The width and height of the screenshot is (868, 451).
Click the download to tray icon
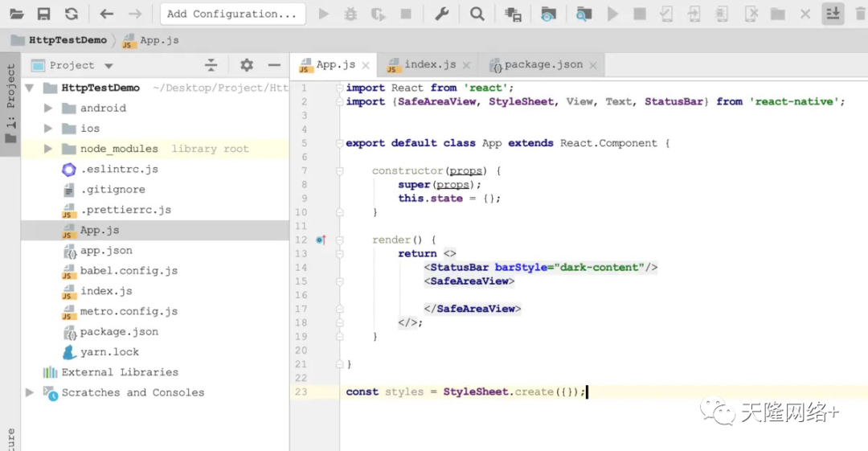833,14
